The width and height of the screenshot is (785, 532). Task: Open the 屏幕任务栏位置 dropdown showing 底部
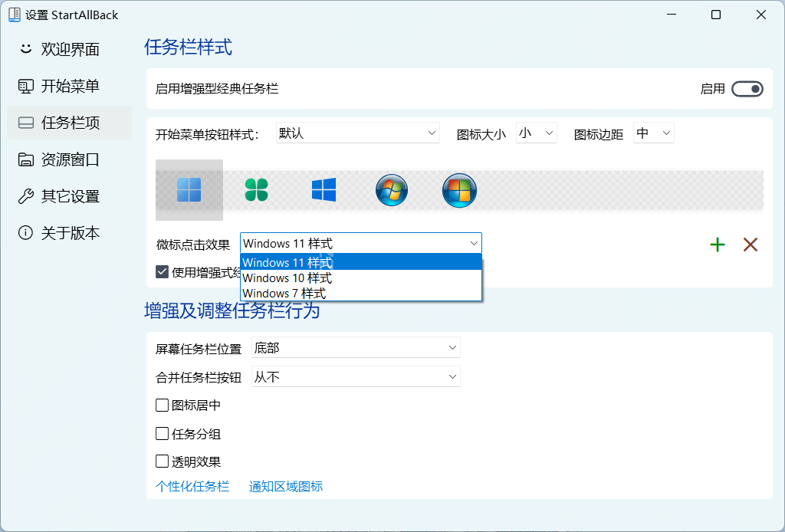(356, 347)
